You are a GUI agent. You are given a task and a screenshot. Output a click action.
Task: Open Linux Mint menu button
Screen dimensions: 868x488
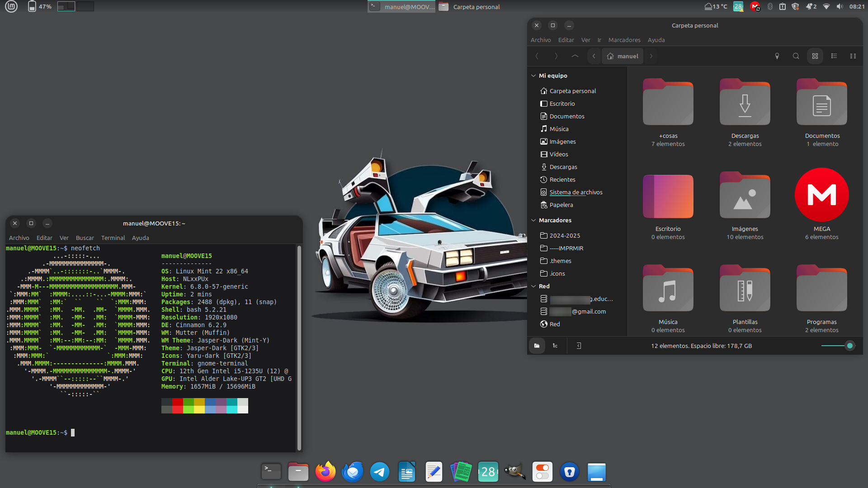[x=11, y=6]
